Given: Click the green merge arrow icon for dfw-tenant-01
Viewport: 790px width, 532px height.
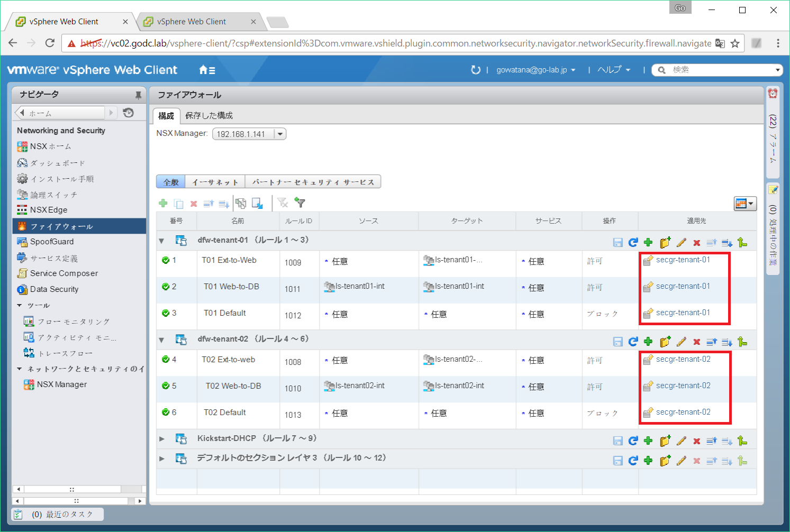Looking at the screenshot, I should tap(742, 242).
